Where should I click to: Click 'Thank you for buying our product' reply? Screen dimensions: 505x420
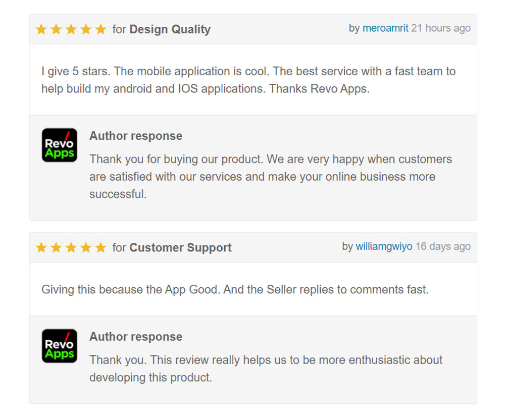coord(271,177)
